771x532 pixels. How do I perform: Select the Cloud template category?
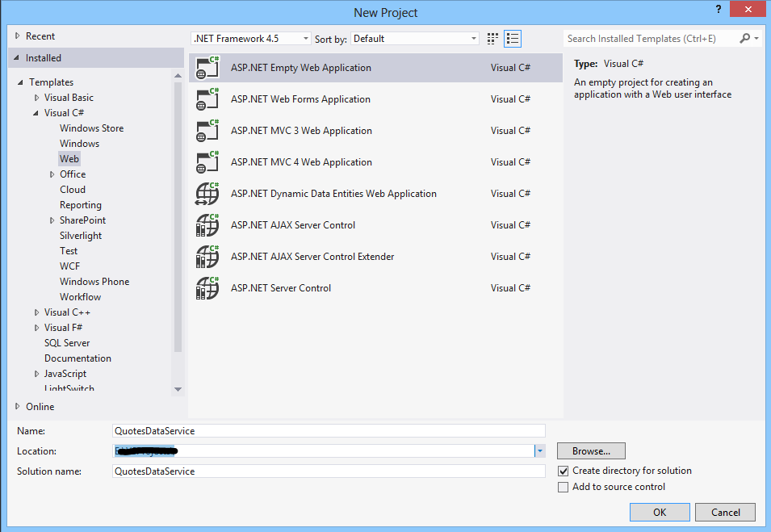pos(73,190)
